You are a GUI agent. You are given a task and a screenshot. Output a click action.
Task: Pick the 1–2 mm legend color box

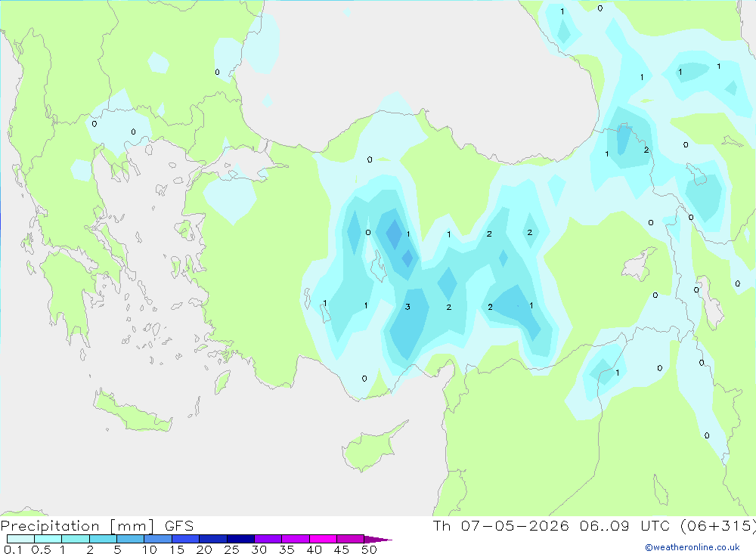point(76,539)
